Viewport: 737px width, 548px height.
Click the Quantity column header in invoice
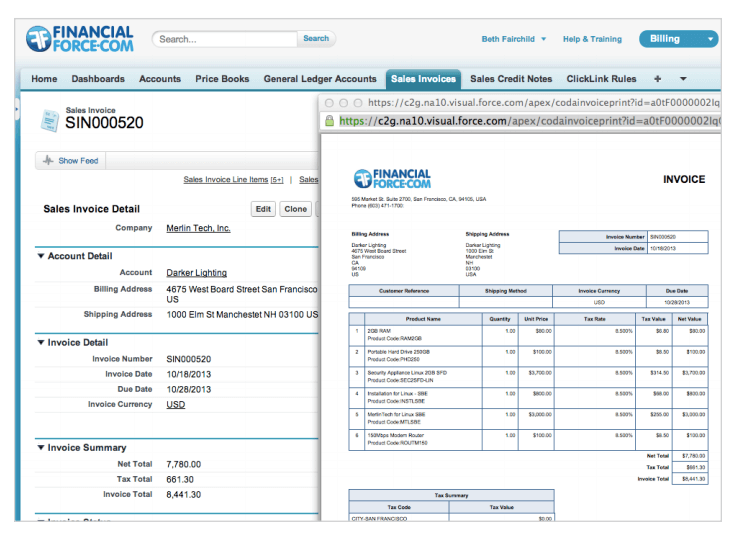pos(500,319)
